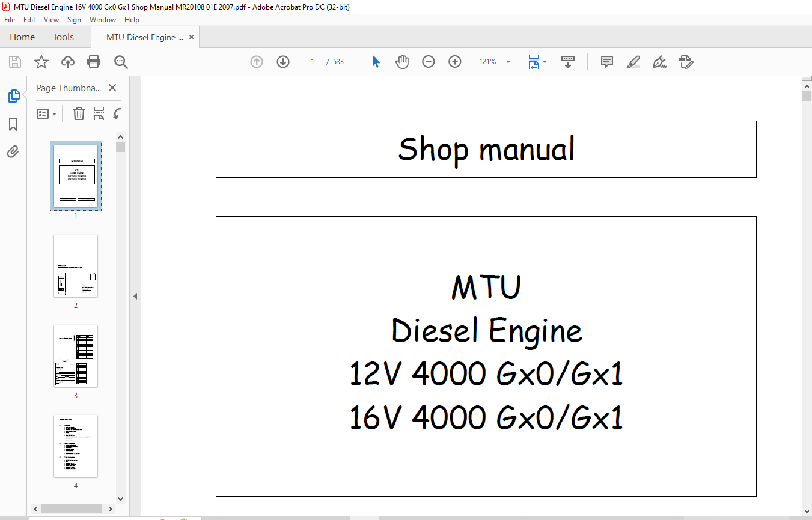This screenshot has width=812, height=520.
Task: Zoom in with plus icon
Action: point(455,62)
